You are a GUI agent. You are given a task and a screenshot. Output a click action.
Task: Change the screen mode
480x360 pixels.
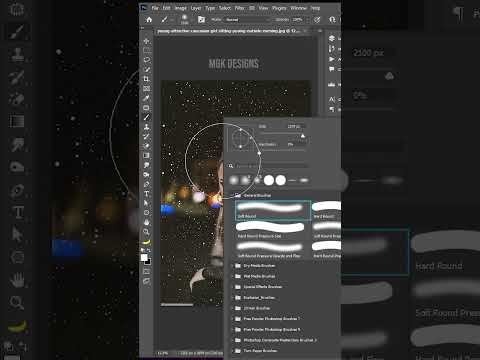[x=147, y=281]
